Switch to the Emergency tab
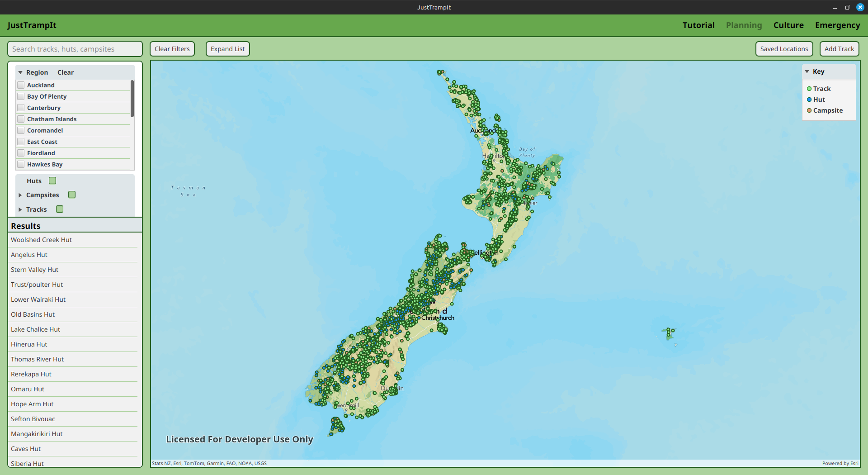868x475 pixels. [837, 25]
